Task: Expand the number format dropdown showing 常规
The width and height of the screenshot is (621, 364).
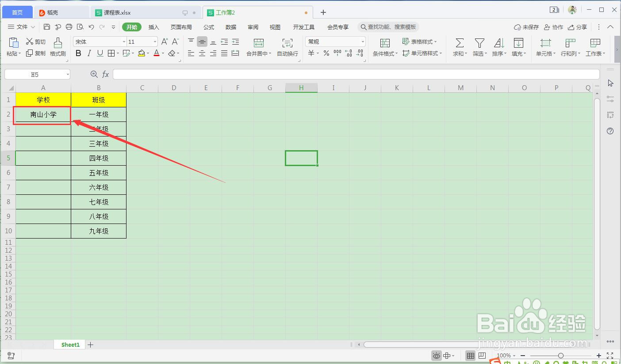Action: 363,41
